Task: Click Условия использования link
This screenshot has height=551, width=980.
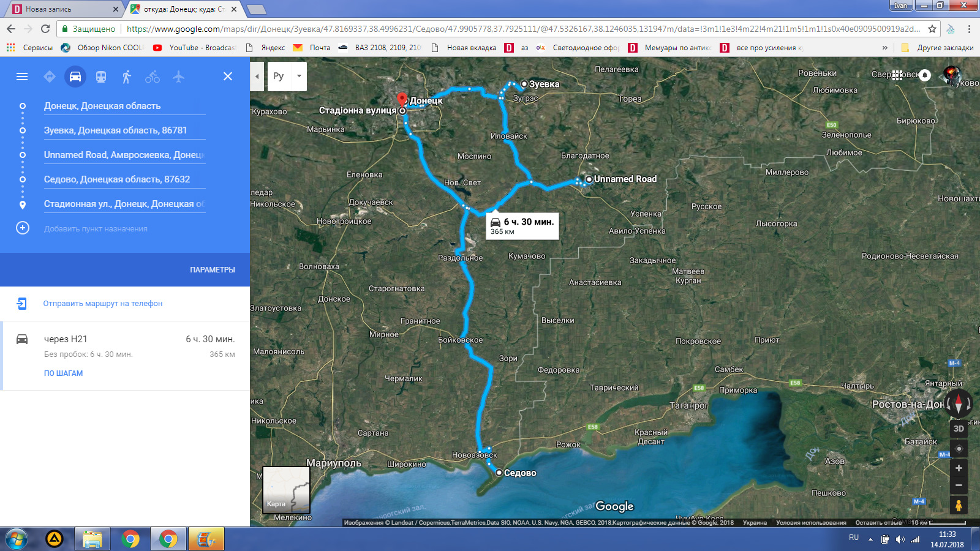Action: click(x=811, y=523)
